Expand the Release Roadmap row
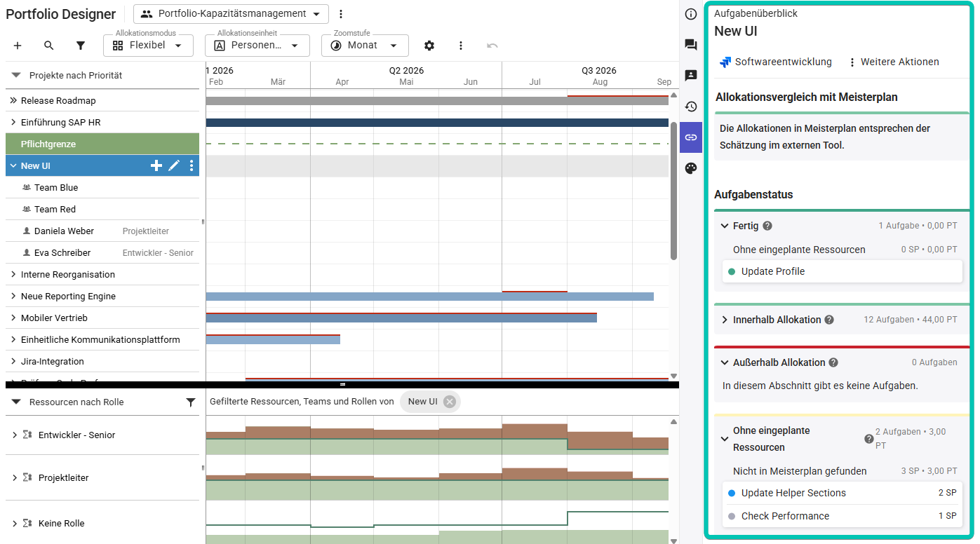This screenshot has height=544, width=980. tap(13, 101)
